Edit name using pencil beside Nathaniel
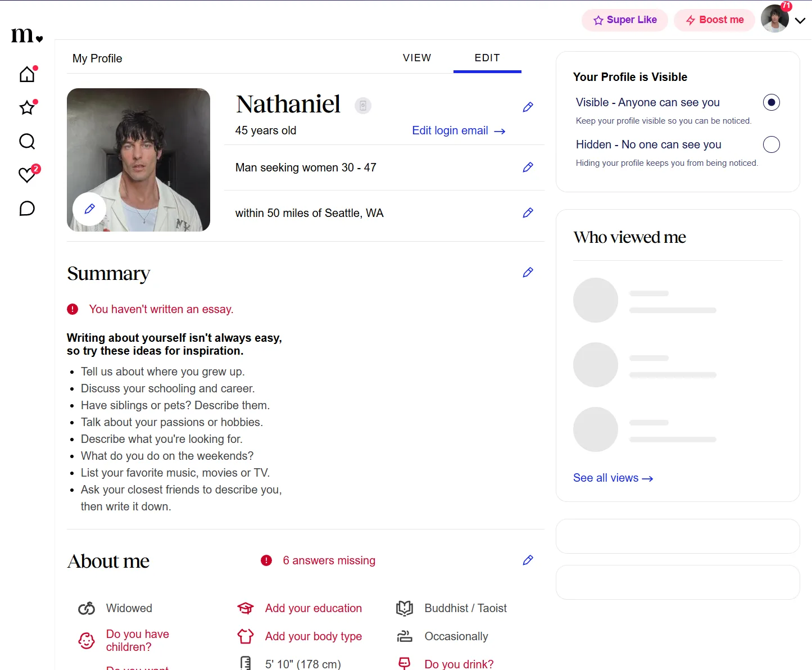Viewport: 812px width, 670px height. tap(528, 107)
